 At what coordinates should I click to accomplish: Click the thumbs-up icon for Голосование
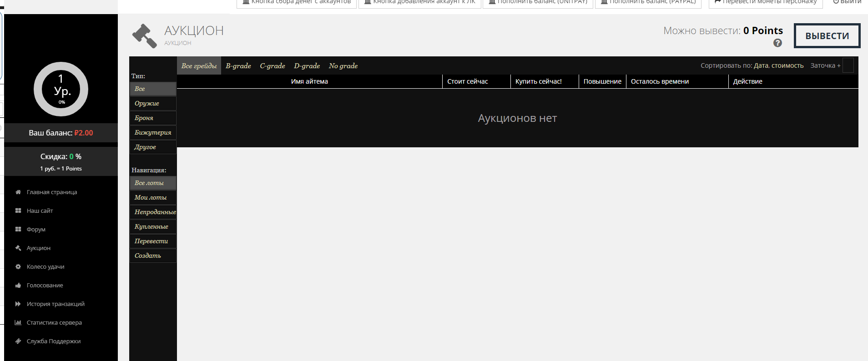18,286
